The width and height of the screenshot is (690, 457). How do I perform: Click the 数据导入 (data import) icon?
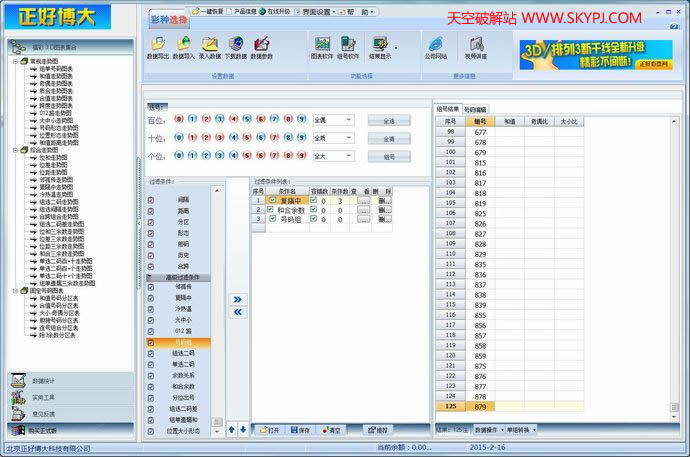coord(184,47)
